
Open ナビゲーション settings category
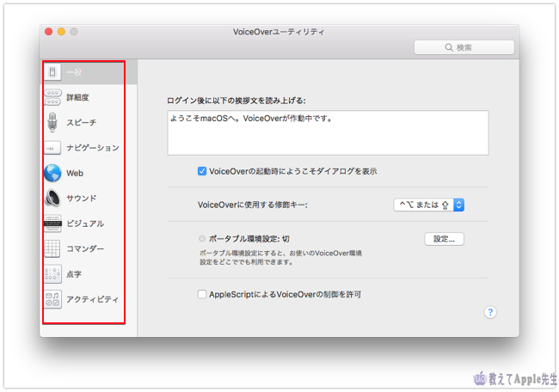coord(93,148)
